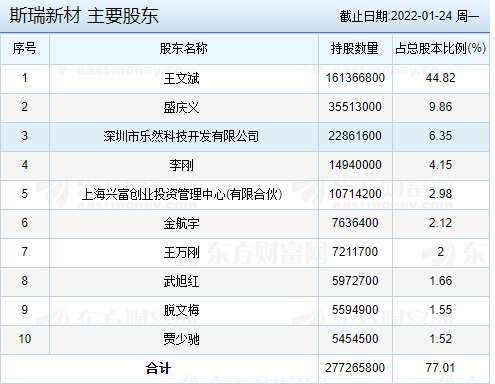Image resolution: width=495 pixels, height=384 pixels.
Task: Click shareholding value 161366800
Action: point(355,78)
